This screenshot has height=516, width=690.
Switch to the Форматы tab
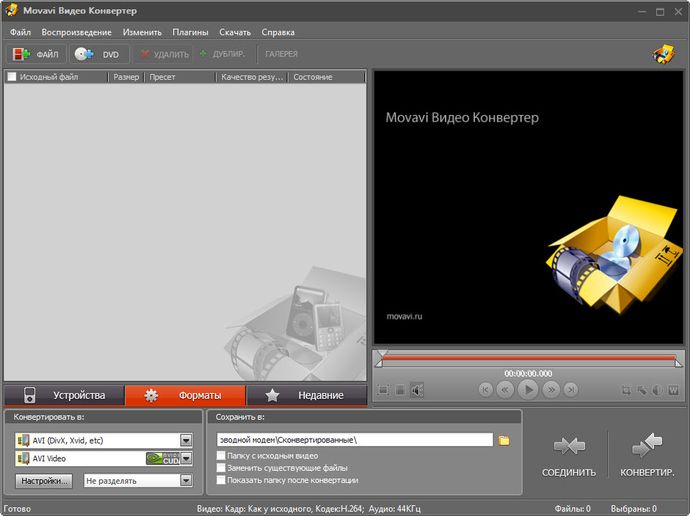coord(185,395)
